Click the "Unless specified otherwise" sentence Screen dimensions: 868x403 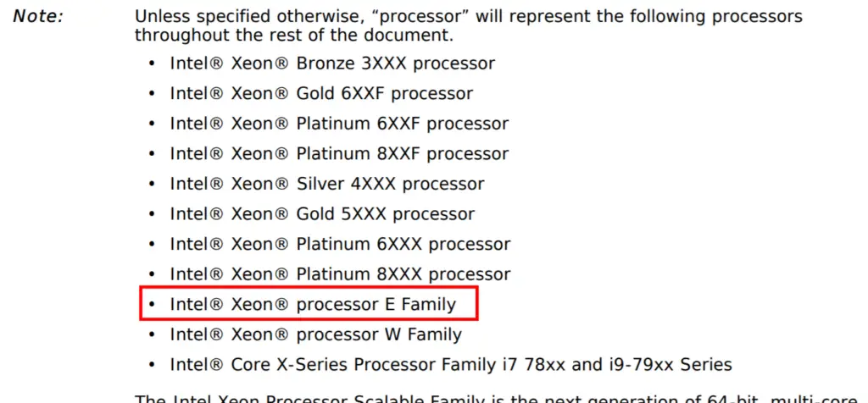pos(468,17)
